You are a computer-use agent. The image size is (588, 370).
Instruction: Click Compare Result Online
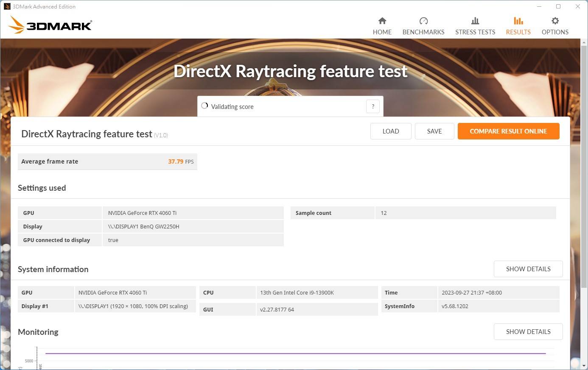pos(508,131)
